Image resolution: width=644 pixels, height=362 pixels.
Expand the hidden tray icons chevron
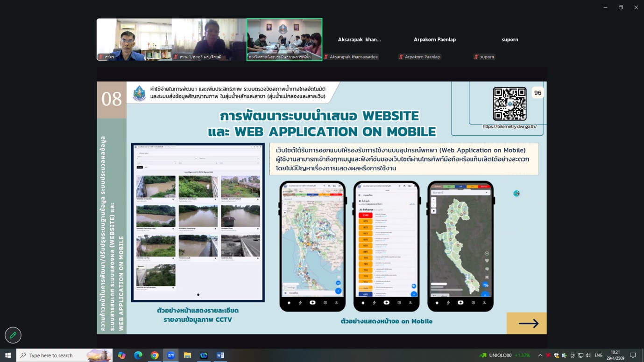coord(540,355)
